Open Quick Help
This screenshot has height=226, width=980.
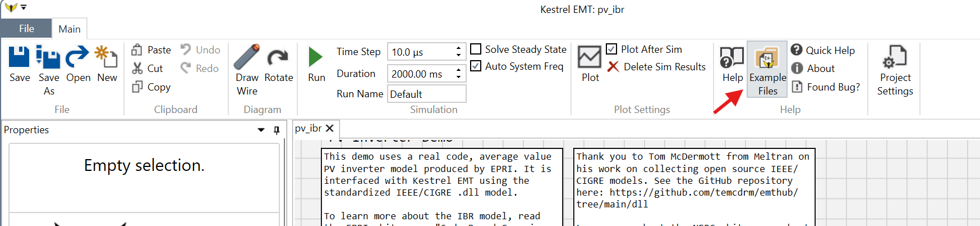point(823,50)
